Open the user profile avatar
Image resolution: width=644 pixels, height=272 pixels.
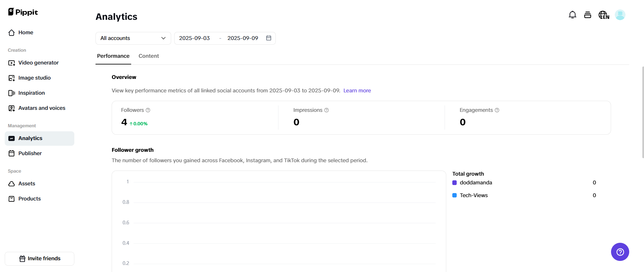[x=620, y=15]
